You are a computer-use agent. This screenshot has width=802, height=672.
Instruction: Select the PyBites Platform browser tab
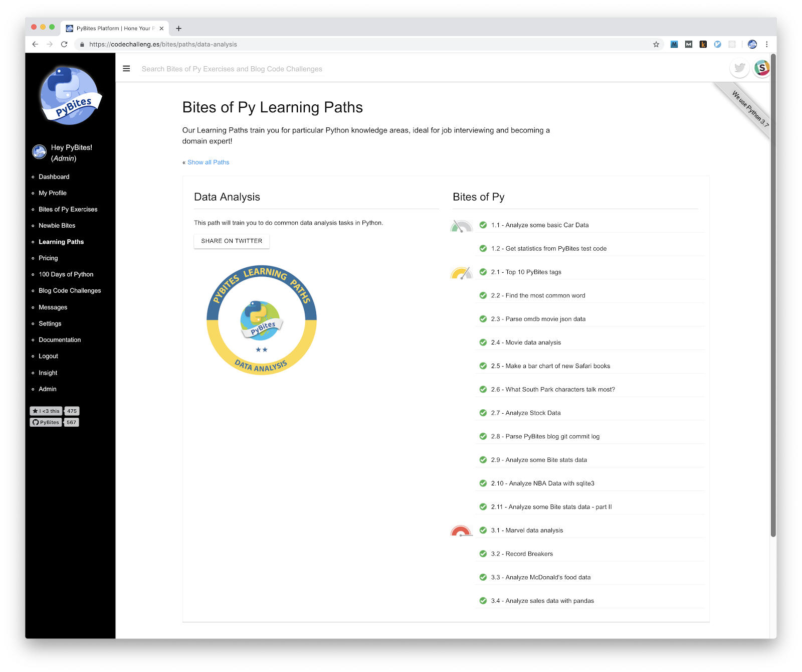(115, 28)
